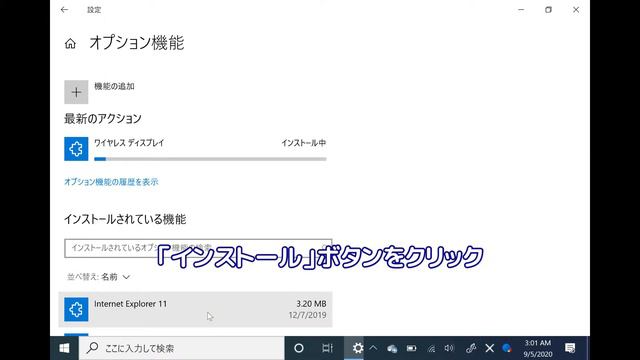Click the Internet Explorer 11 puzzle icon
The width and height of the screenshot is (640, 360).
coord(76,309)
